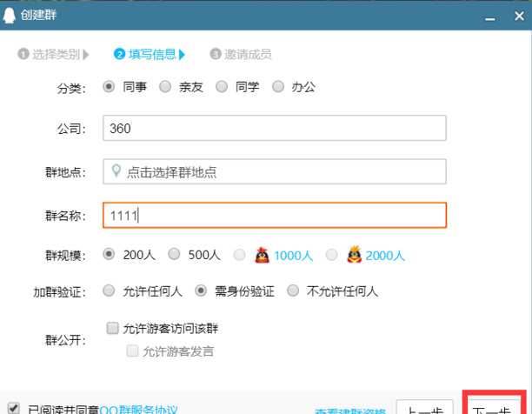Click the 创建群 window title text
The width and height of the screenshot is (532, 414).
(x=38, y=15)
